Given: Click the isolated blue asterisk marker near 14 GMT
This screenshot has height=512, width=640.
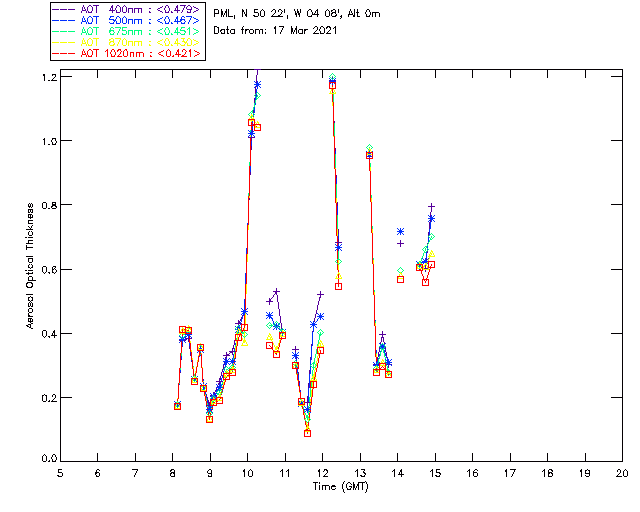Looking at the screenshot, I should click(401, 232).
